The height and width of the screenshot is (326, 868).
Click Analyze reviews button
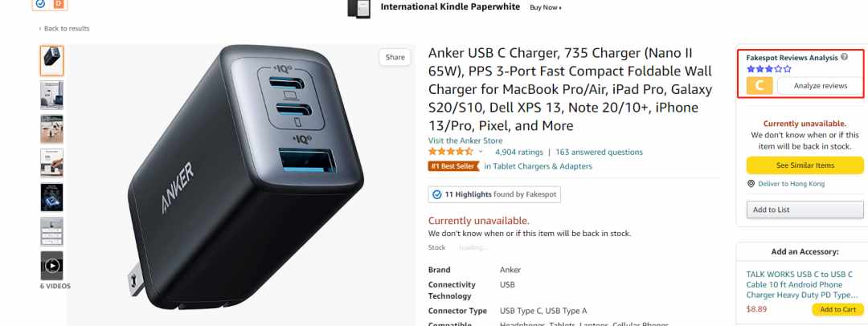[821, 86]
